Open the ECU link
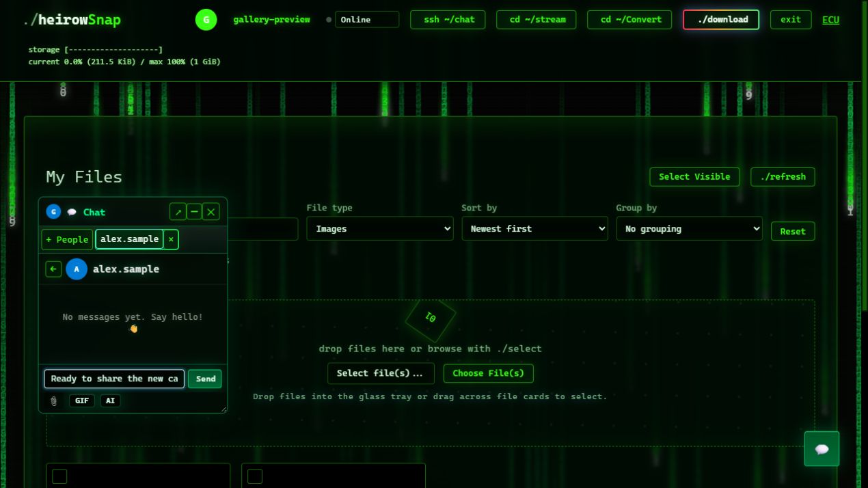Screen dimensions: 868x488 [x=830, y=20]
